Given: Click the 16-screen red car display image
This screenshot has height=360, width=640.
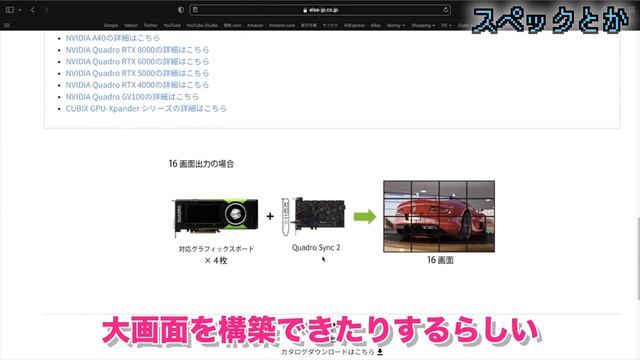Looking at the screenshot, I should point(439,216).
